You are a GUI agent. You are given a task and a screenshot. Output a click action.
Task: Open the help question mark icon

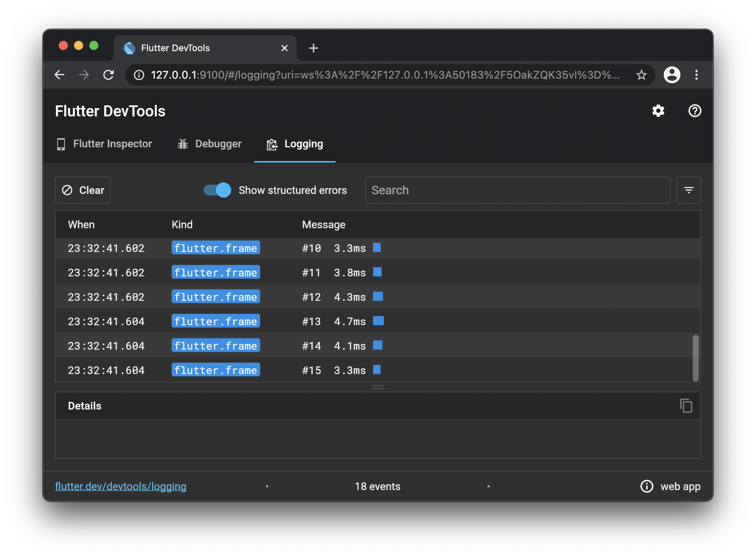tap(695, 111)
